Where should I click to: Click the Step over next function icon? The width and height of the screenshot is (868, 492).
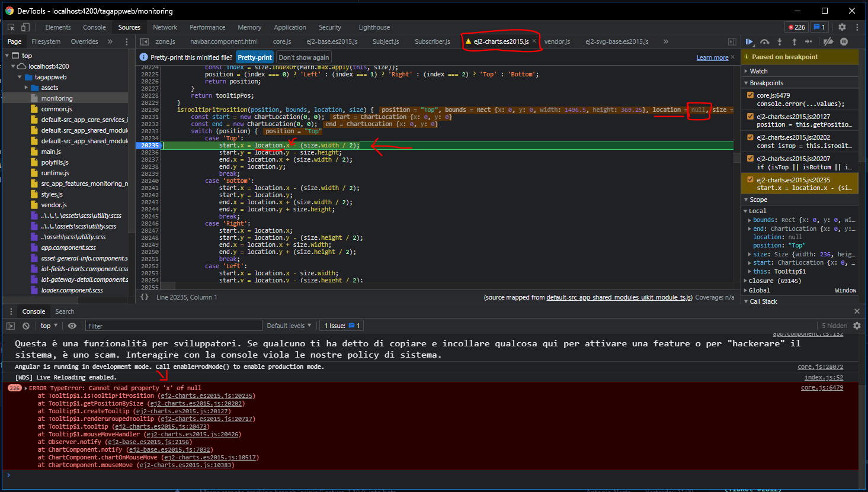tap(765, 41)
